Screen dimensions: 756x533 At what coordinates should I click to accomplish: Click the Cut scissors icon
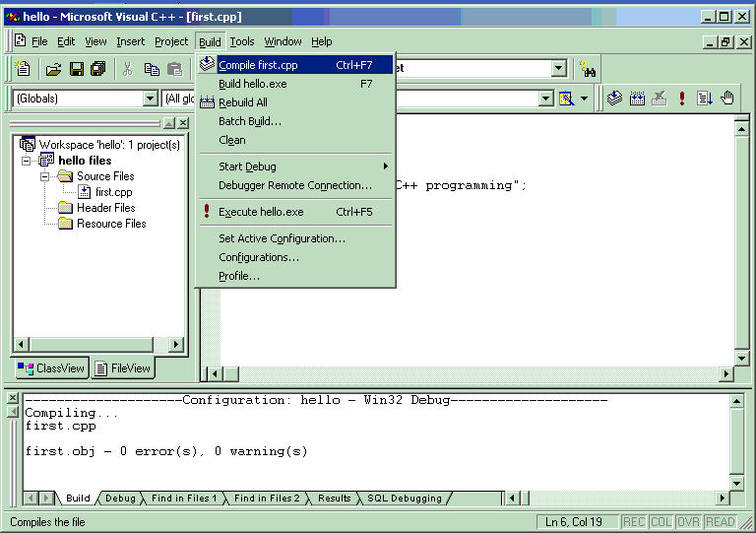[x=127, y=70]
